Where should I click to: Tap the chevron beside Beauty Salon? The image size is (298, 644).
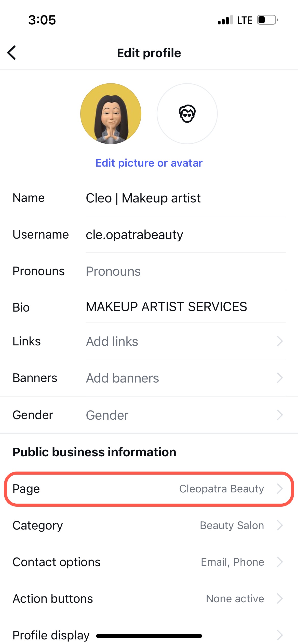click(280, 525)
